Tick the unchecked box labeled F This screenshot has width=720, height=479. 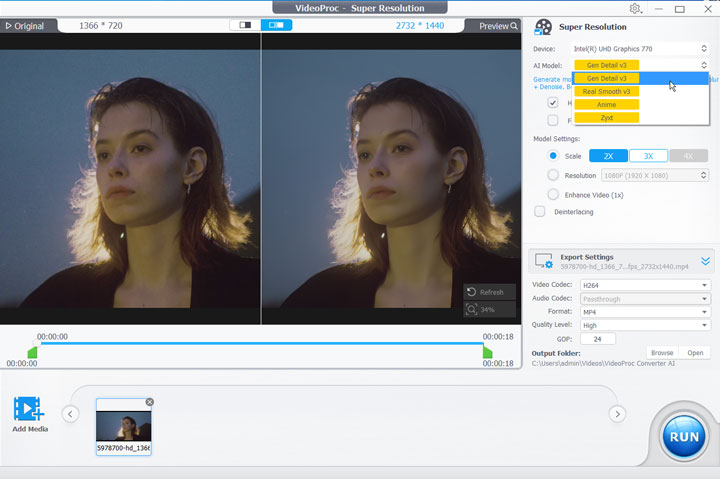click(553, 120)
